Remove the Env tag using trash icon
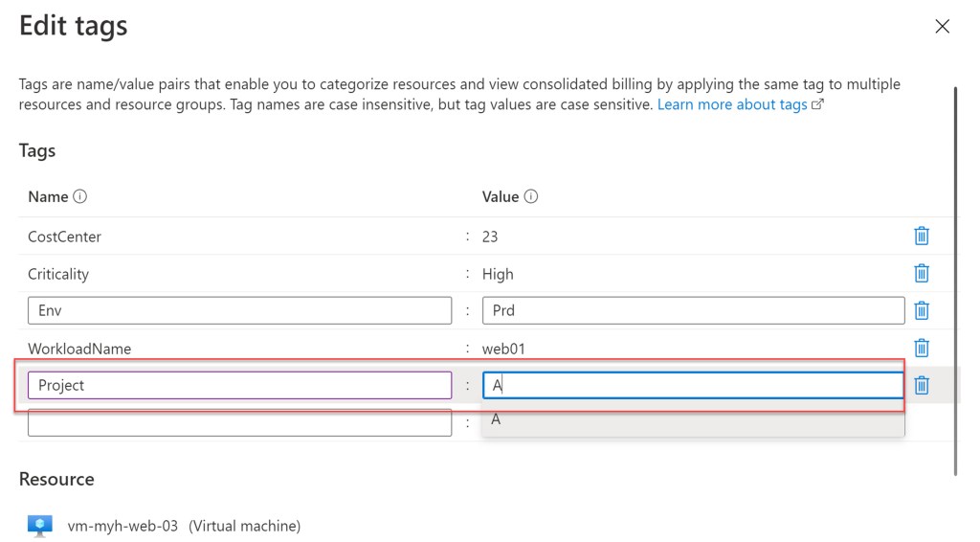This screenshot has height=542, width=980. coord(922,310)
